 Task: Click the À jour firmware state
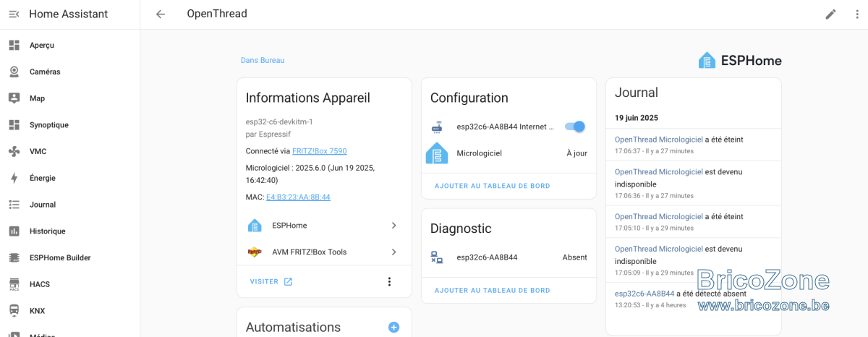pyautogui.click(x=576, y=153)
